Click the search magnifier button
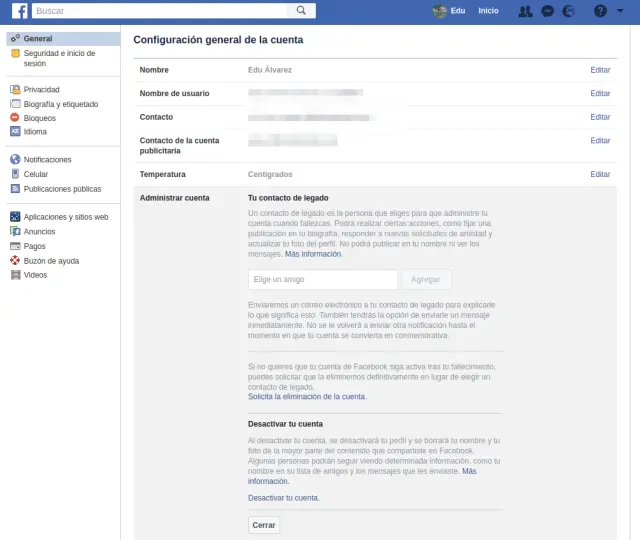Image resolution: width=640 pixels, height=540 pixels. pos(301,11)
